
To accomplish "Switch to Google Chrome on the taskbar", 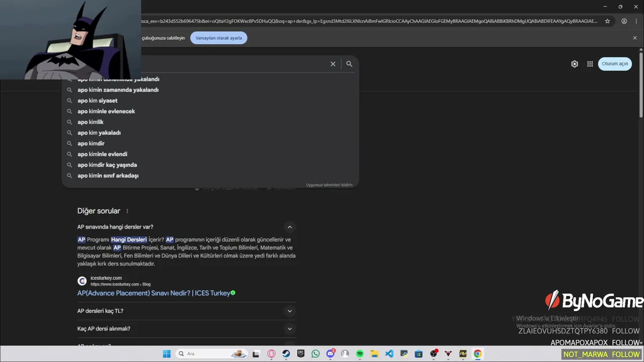I will tap(477, 353).
